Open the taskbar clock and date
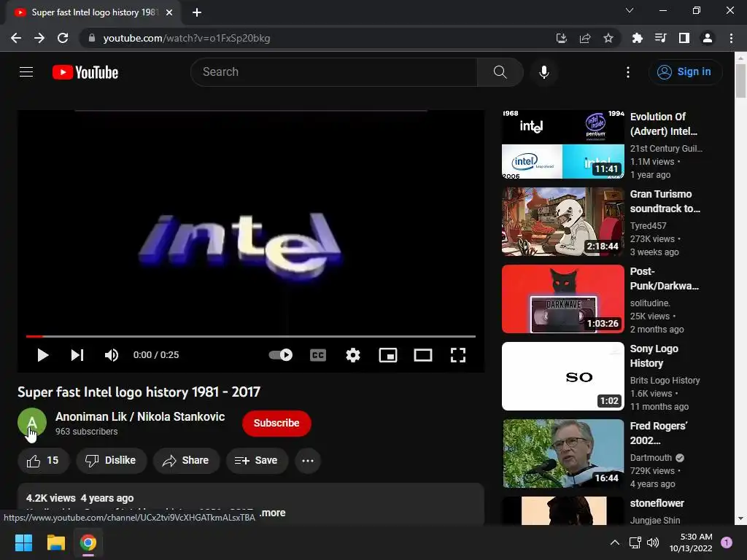 pyautogui.click(x=691, y=542)
